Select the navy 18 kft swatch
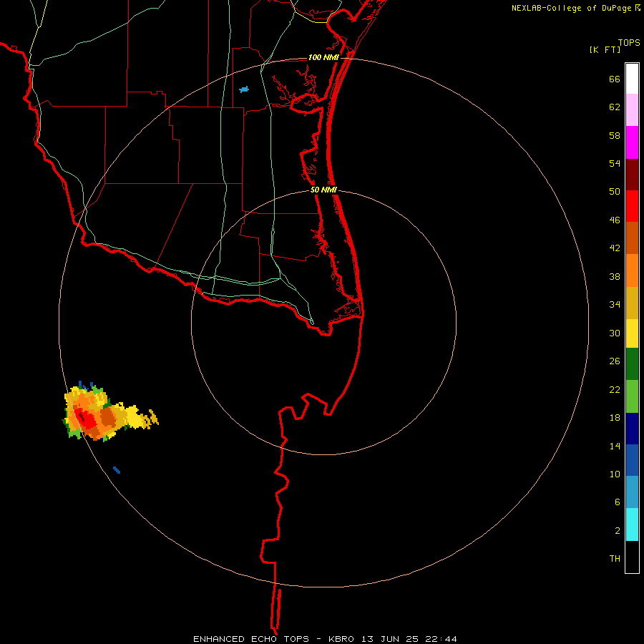 coord(632,429)
